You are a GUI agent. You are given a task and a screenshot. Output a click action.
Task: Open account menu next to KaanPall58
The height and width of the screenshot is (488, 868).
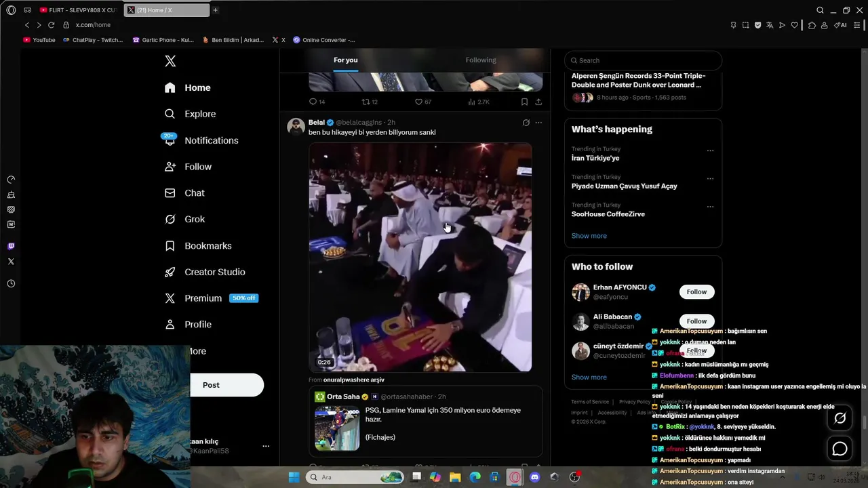266,446
